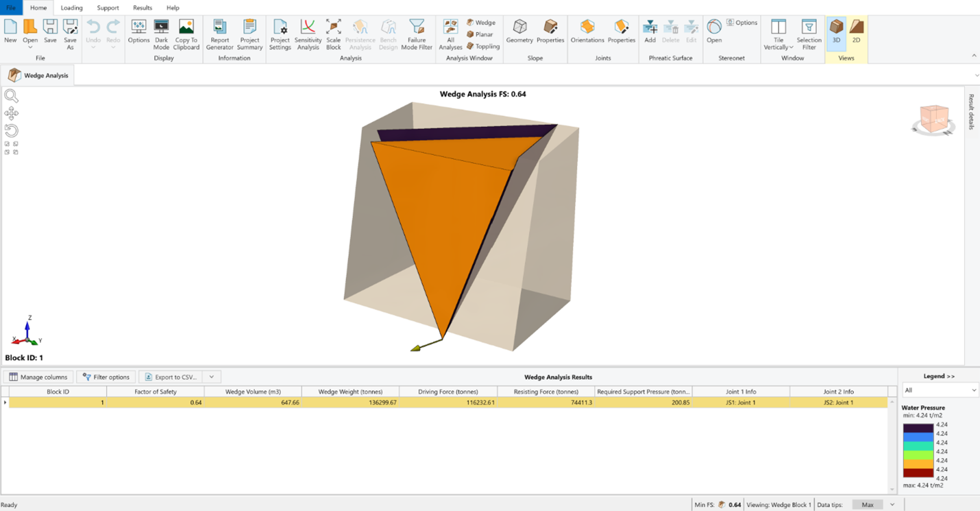The width and height of the screenshot is (980, 511).
Task: Select the pan view tool
Action: pos(11,113)
